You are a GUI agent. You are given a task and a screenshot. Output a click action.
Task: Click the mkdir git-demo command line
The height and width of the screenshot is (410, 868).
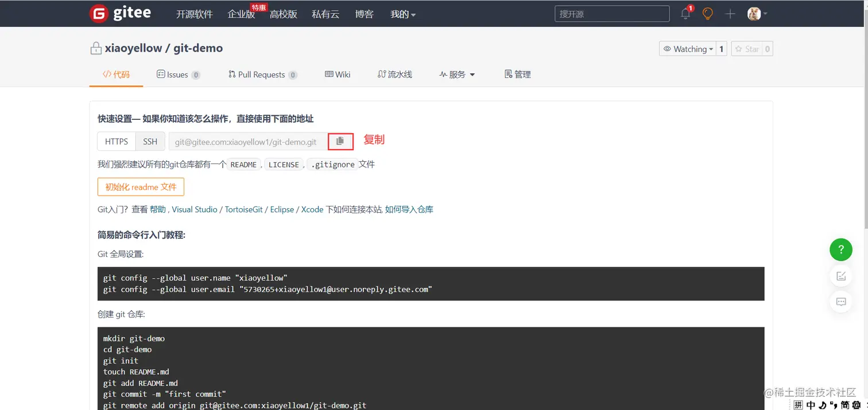pos(134,338)
